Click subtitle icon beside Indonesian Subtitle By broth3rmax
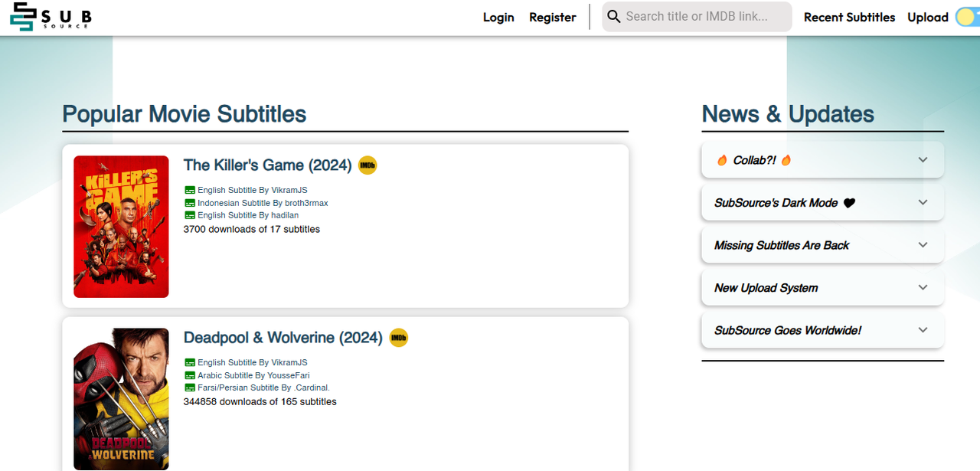The image size is (980, 471). [x=189, y=203]
